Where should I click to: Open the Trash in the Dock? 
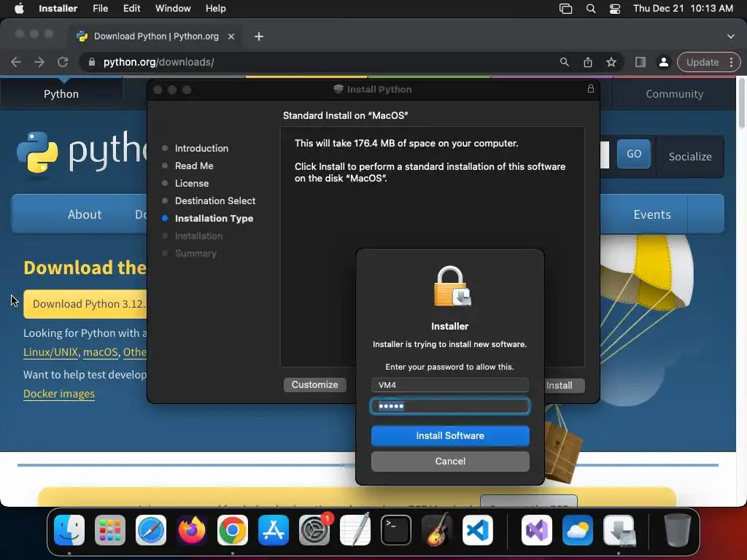click(678, 530)
